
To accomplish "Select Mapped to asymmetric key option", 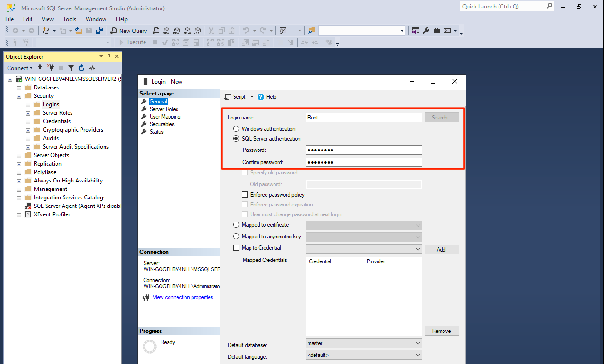I will pos(236,237).
